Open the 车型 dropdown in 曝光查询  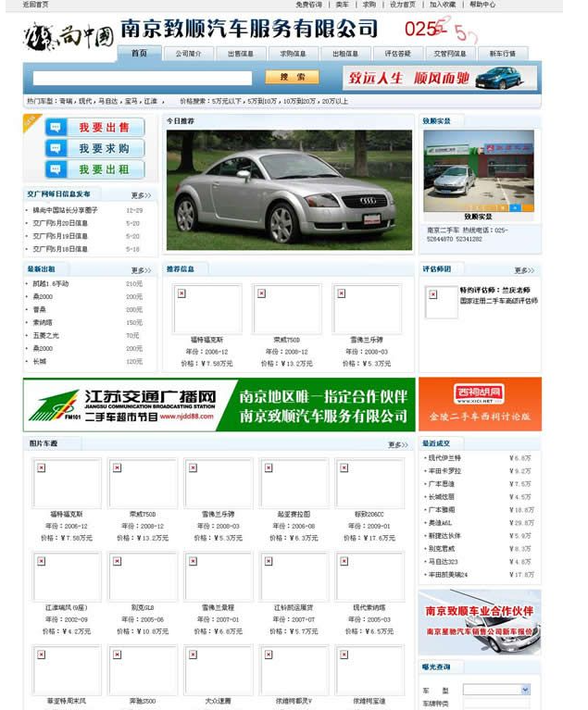point(496,690)
